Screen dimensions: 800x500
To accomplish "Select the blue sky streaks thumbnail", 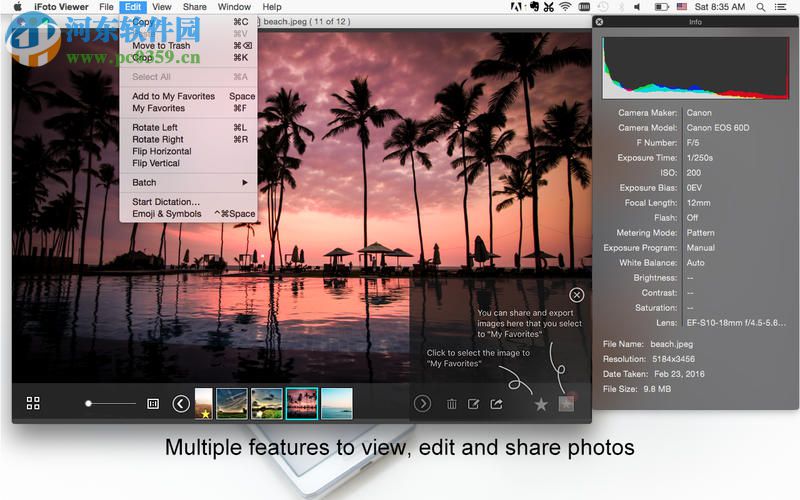I will [232, 404].
